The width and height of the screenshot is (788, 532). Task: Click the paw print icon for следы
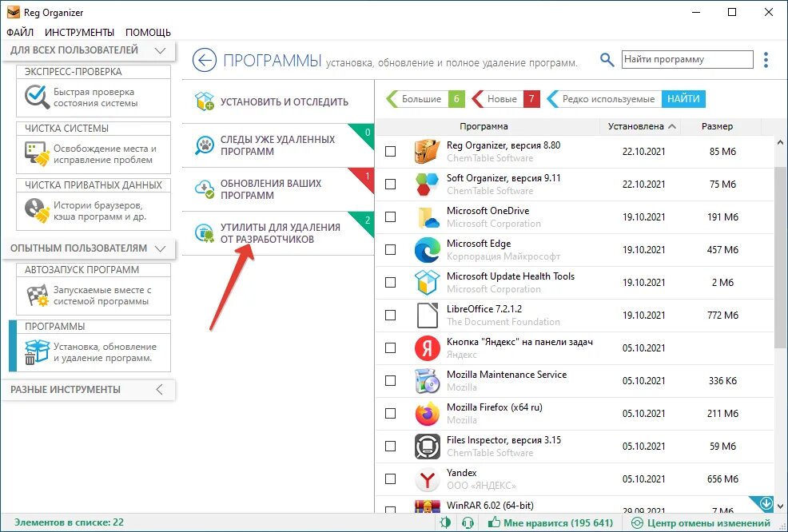pyautogui.click(x=205, y=145)
